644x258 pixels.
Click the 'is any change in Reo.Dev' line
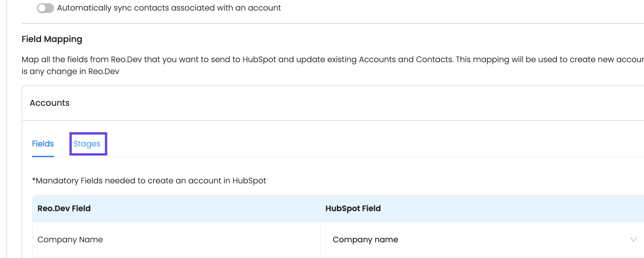pyautogui.click(x=70, y=71)
